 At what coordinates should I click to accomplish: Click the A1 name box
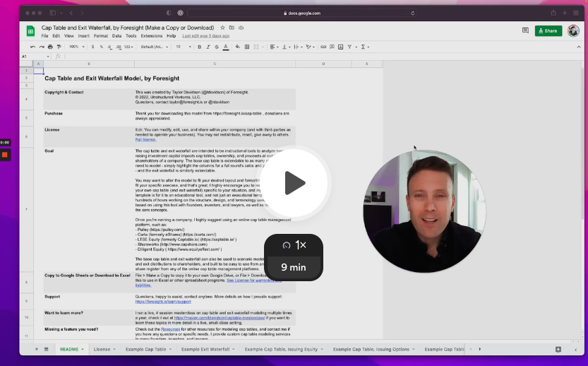(35, 57)
